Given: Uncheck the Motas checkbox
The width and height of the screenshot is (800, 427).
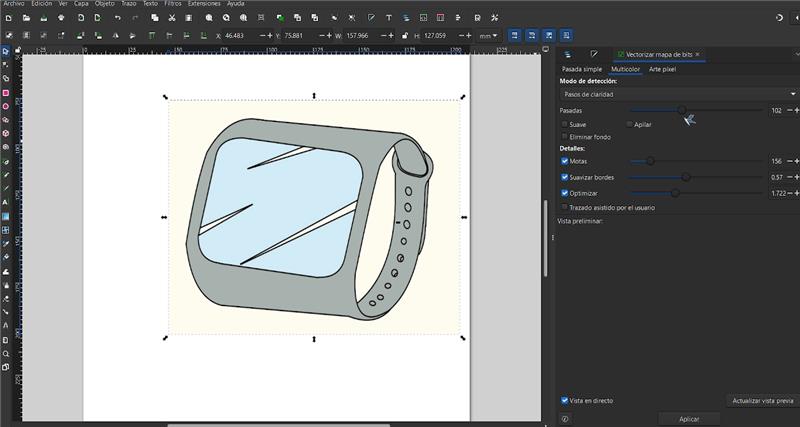Looking at the screenshot, I should pyautogui.click(x=564, y=161).
